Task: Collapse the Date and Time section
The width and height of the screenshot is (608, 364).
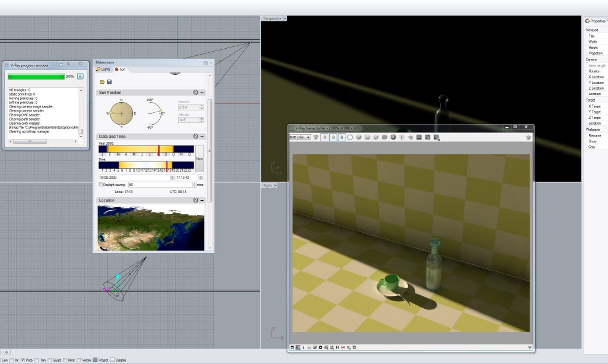Action: click(202, 137)
